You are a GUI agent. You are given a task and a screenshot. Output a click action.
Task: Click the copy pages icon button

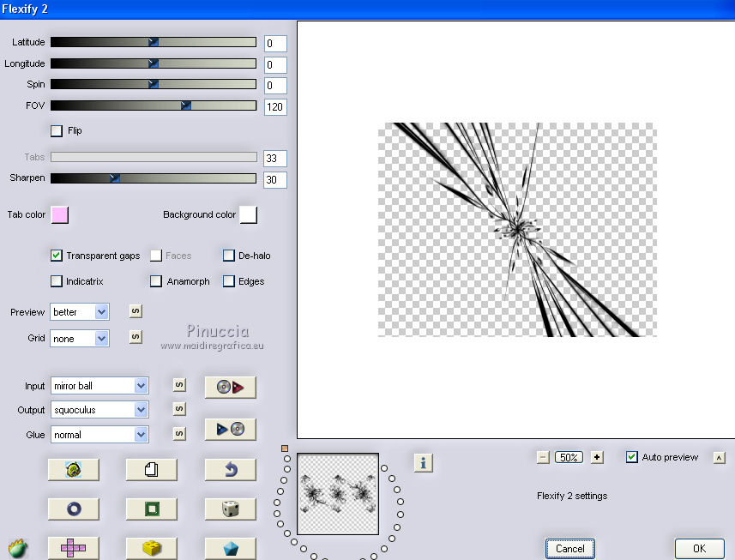(152, 469)
